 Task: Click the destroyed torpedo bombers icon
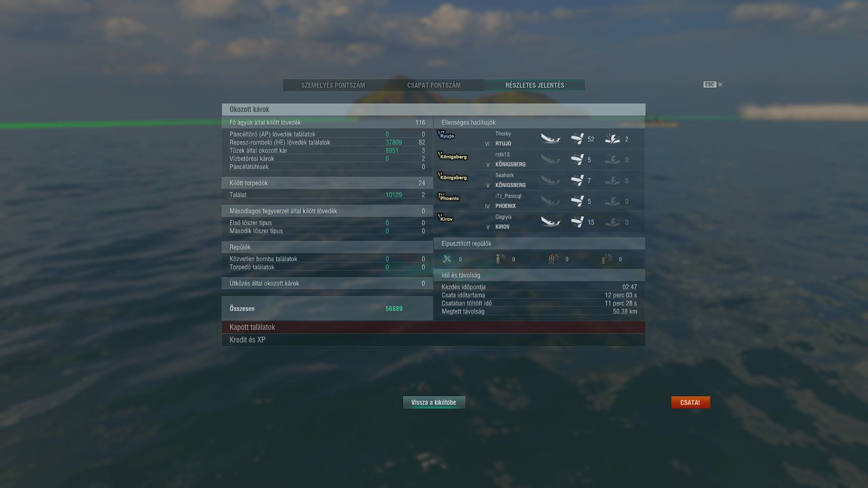click(x=554, y=259)
